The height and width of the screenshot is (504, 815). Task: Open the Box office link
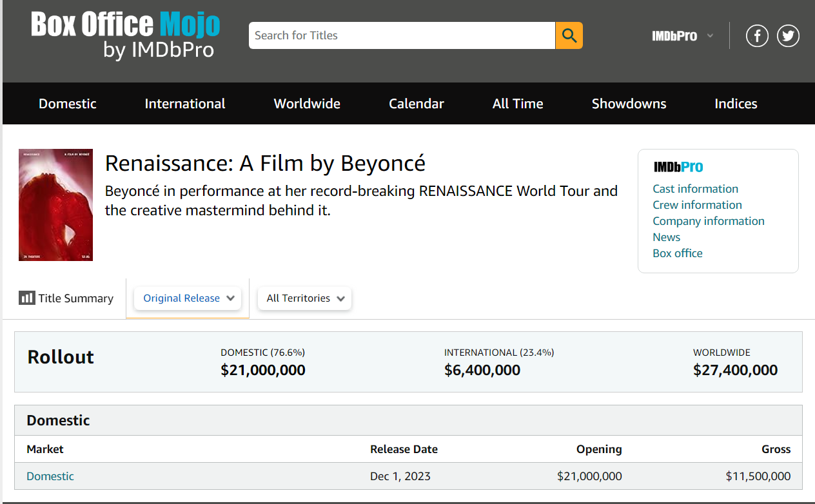click(678, 253)
